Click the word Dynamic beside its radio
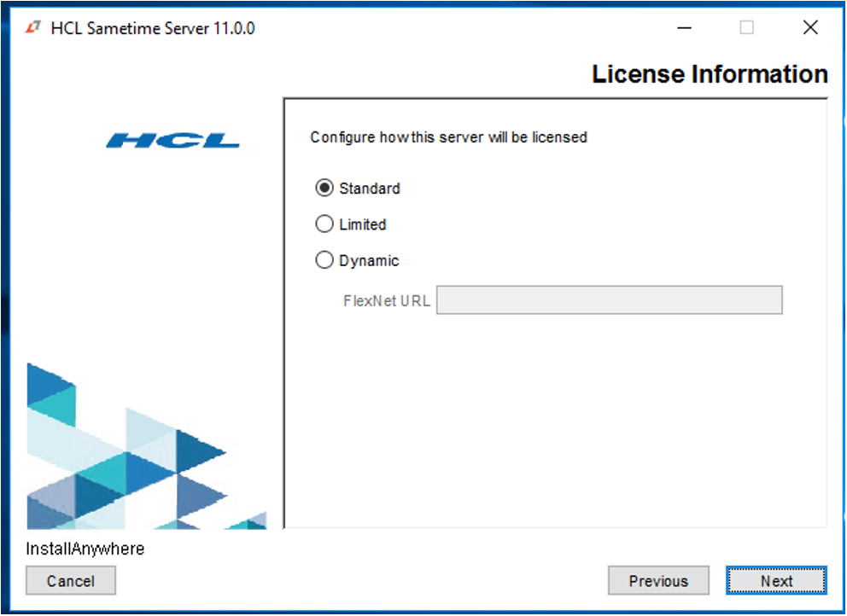 point(369,261)
